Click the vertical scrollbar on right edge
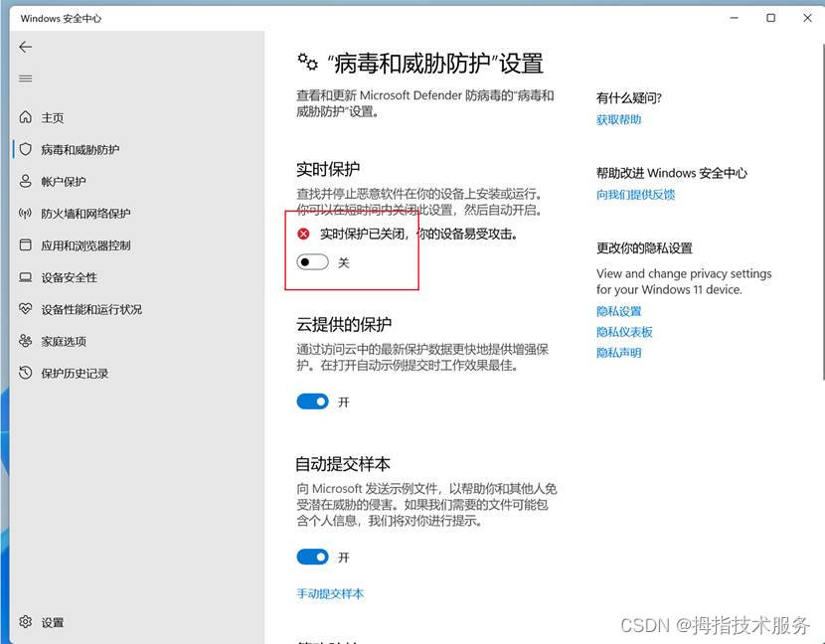The image size is (825, 644). click(823, 211)
